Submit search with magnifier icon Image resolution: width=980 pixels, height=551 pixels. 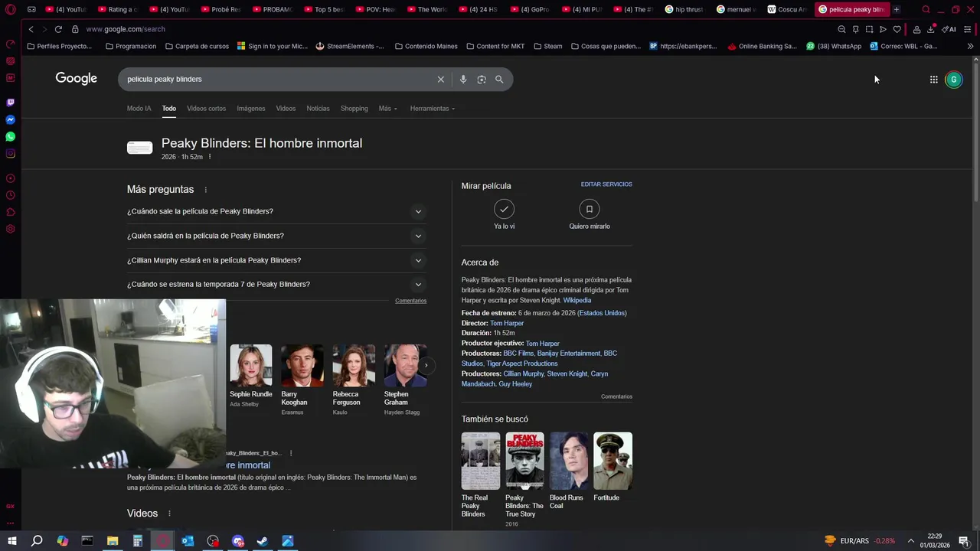pyautogui.click(x=499, y=79)
